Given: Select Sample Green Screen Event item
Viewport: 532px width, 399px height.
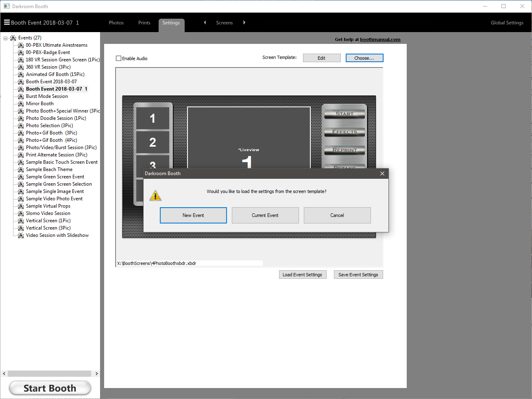Looking at the screenshot, I should (55, 177).
